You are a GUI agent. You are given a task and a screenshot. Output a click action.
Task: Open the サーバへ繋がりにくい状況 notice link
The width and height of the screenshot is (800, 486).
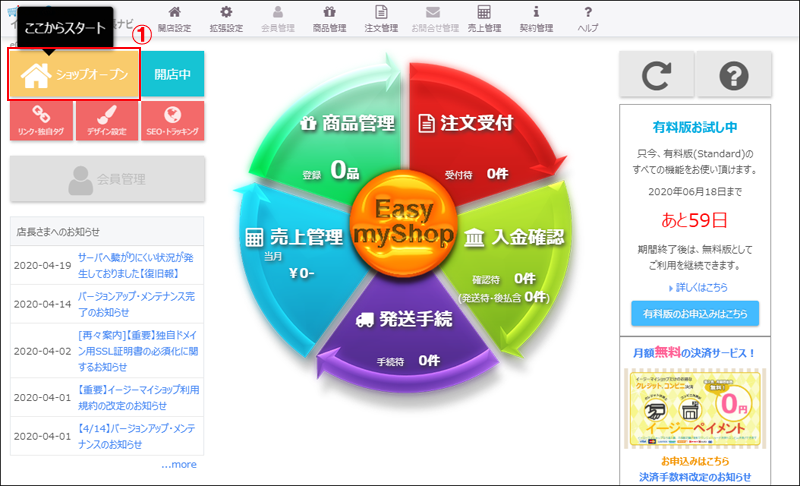(x=136, y=265)
